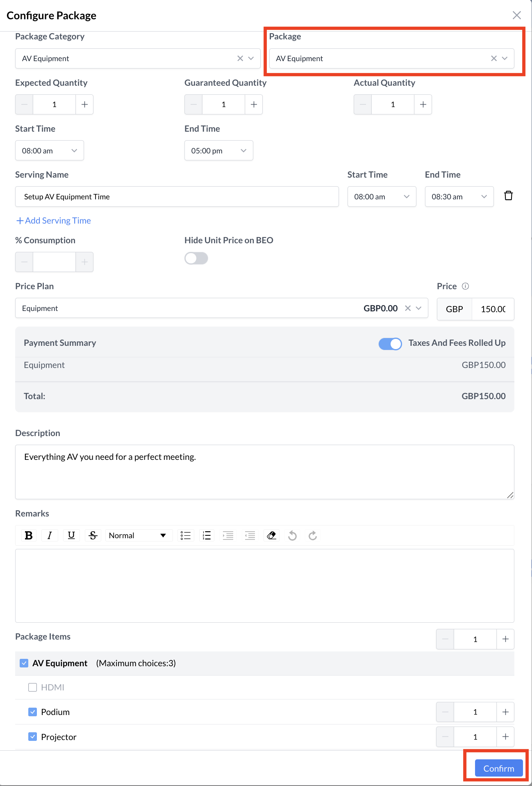Clear the Package Category selection

click(x=240, y=58)
